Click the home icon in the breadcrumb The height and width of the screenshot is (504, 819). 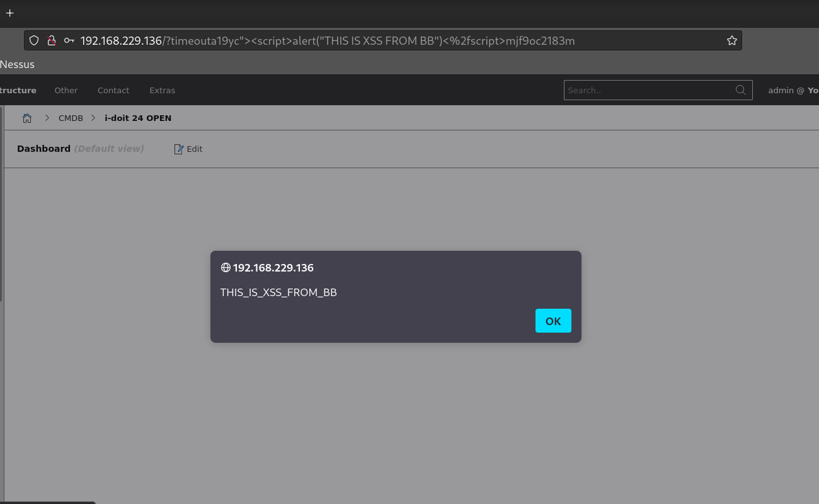[27, 118]
